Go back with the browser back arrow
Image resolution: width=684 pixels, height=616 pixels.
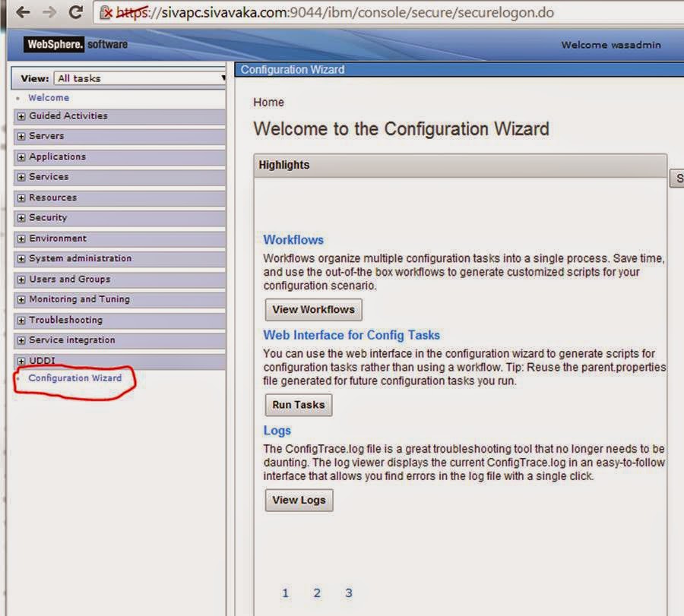coord(23,12)
